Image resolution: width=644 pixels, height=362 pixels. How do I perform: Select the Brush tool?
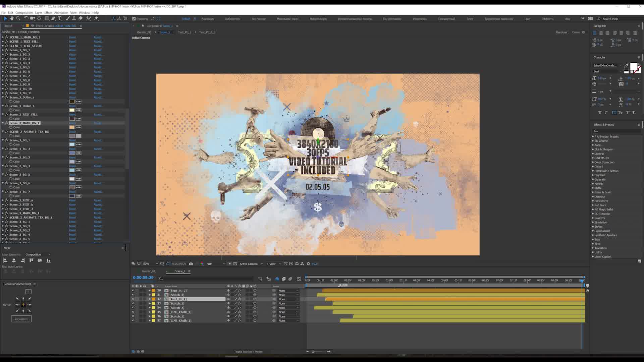pyautogui.click(x=68, y=18)
